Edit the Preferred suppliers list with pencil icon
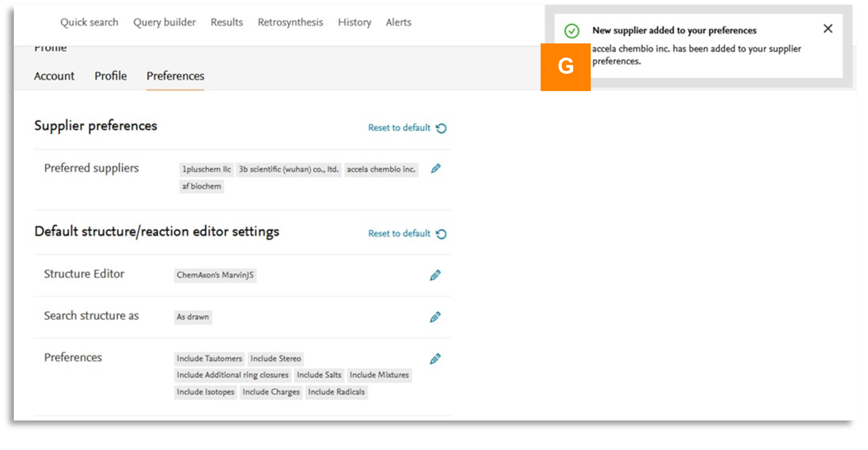Screen dimensions: 868x450 (436, 169)
